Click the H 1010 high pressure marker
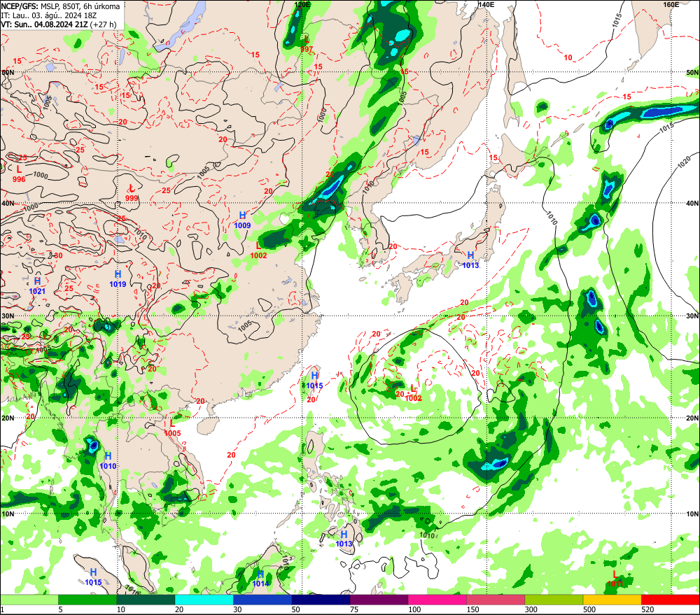This screenshot has width=700, height=615. [x=108, y=460]
